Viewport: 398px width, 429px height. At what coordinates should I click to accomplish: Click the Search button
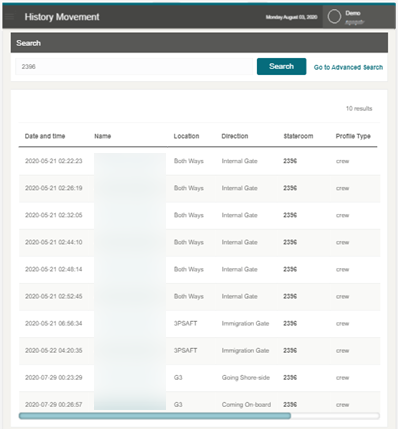281,66
